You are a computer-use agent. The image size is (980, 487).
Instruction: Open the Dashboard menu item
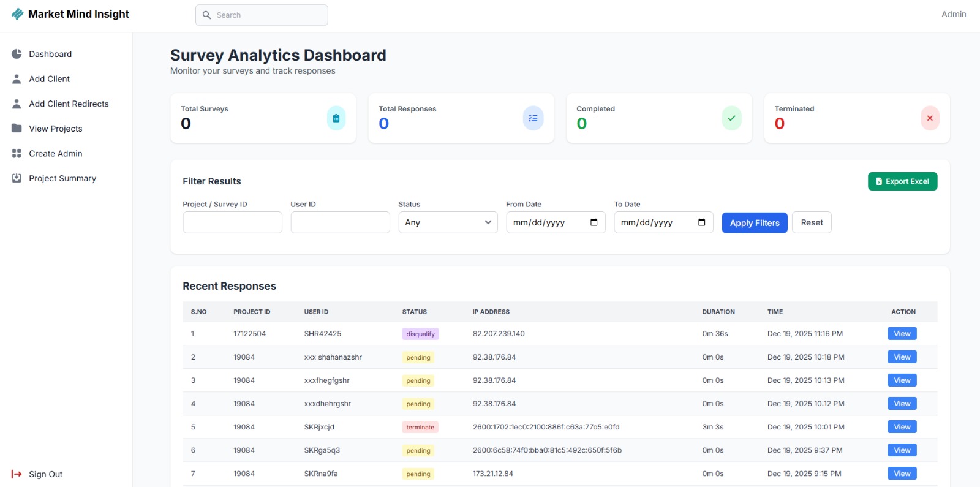50,54
